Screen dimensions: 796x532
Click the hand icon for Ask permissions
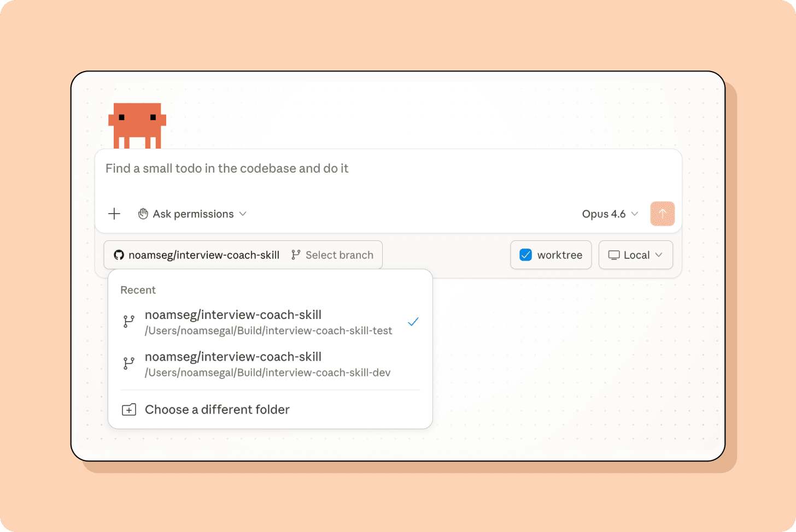[x=143, y=214]
